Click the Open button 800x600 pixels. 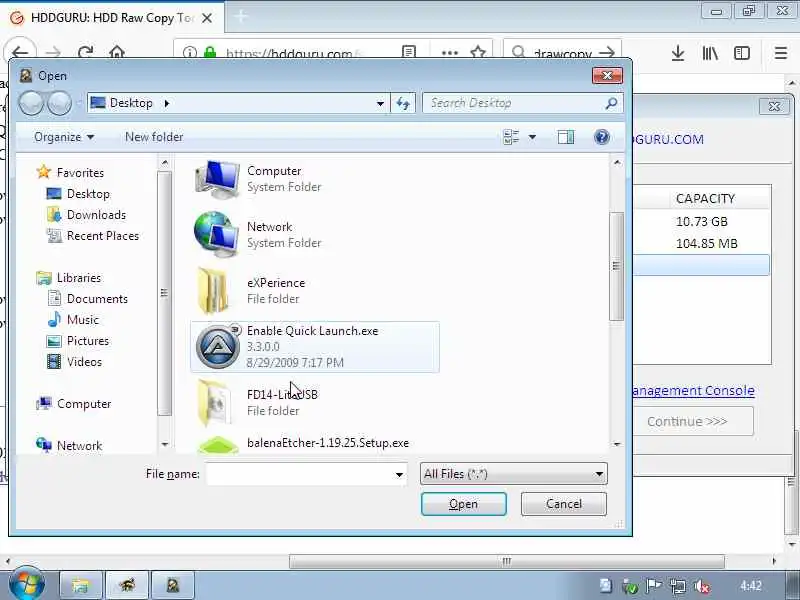click(463, 504)
